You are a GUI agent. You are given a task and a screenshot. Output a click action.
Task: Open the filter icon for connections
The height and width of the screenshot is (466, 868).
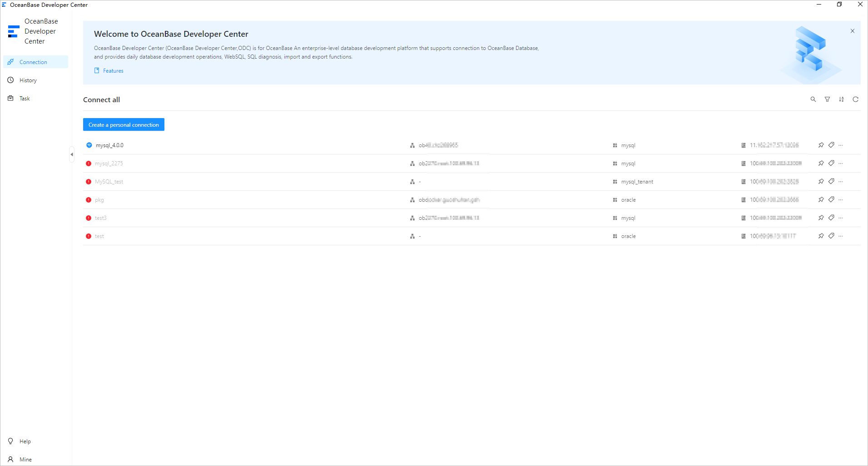827,99
